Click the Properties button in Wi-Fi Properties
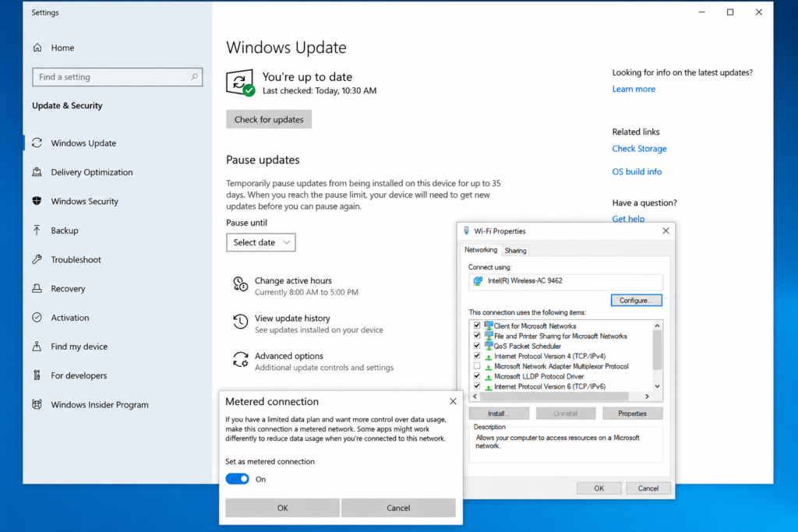Image resolution: width=798 pixels, height=532 pixels. (632, 414)
